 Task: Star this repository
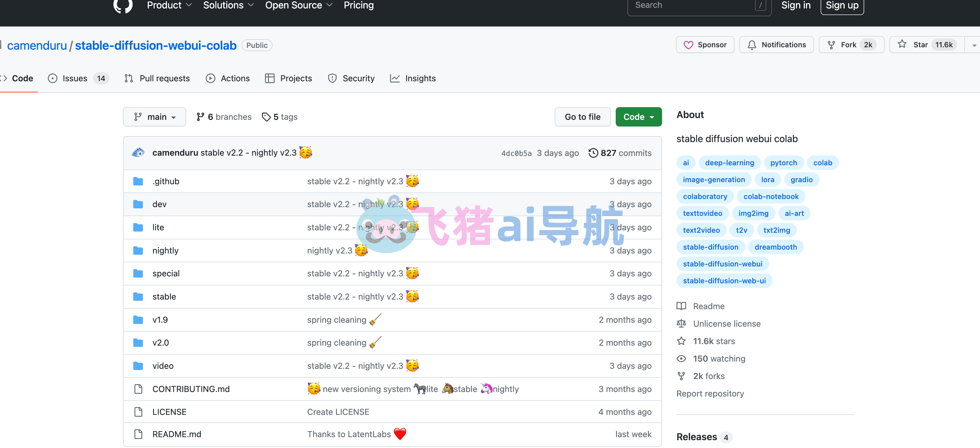pyautogui.click(x=927, y=45)
